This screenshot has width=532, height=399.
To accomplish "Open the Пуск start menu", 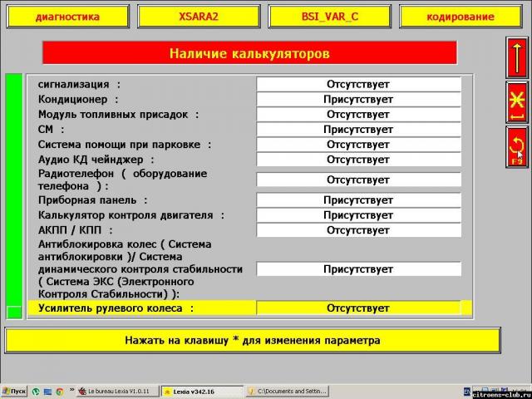I will (x=14, y=392).
